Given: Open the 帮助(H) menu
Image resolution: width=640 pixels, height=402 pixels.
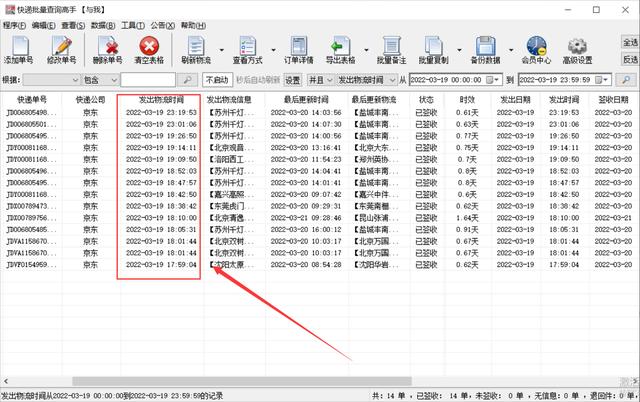Looking at the screenshot, I should coord(193,25).
